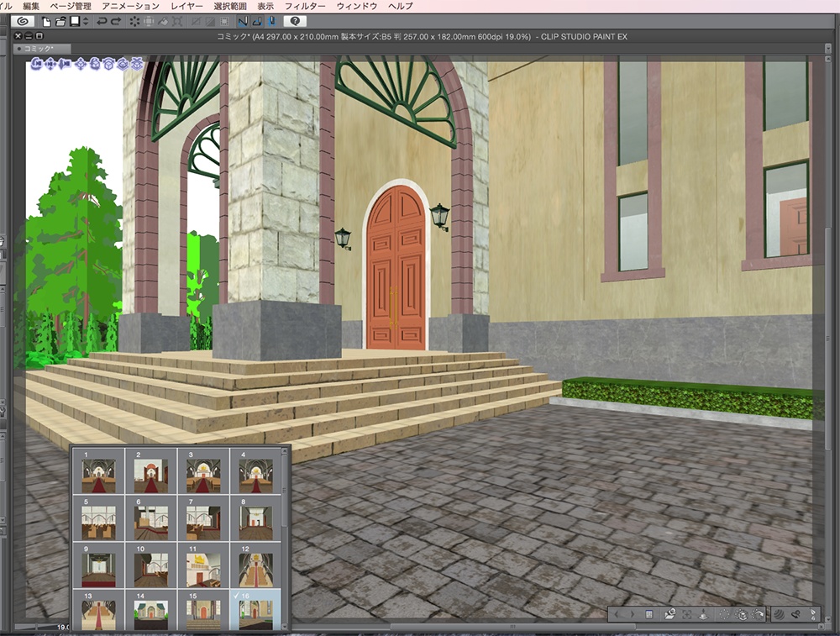
Task: Open the ヘルプ menu
Action: point(400,6)
